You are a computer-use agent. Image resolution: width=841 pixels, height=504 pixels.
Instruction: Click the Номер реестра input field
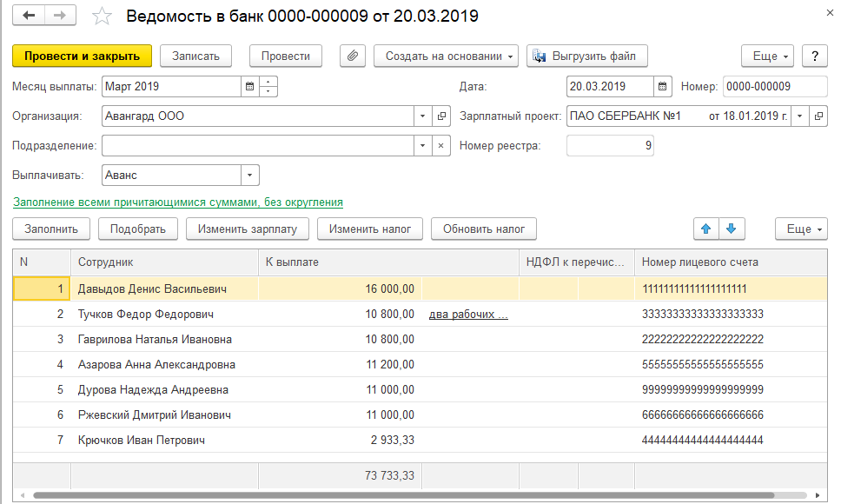[610, 145]
